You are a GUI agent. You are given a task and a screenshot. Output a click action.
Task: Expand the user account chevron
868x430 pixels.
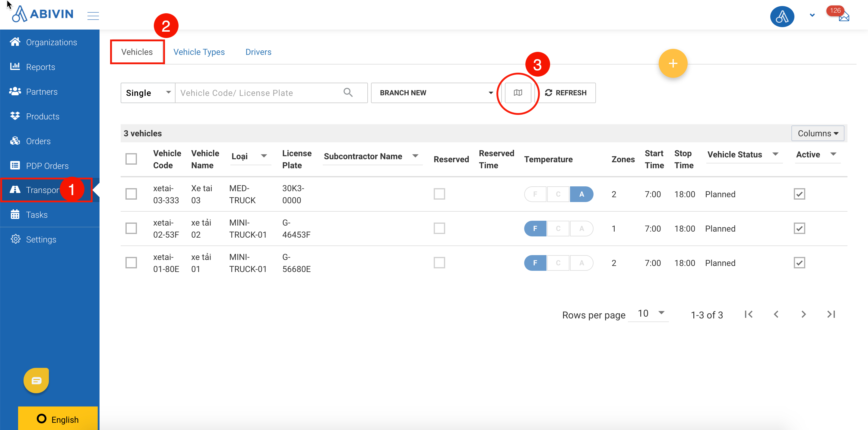pos(812,15)
